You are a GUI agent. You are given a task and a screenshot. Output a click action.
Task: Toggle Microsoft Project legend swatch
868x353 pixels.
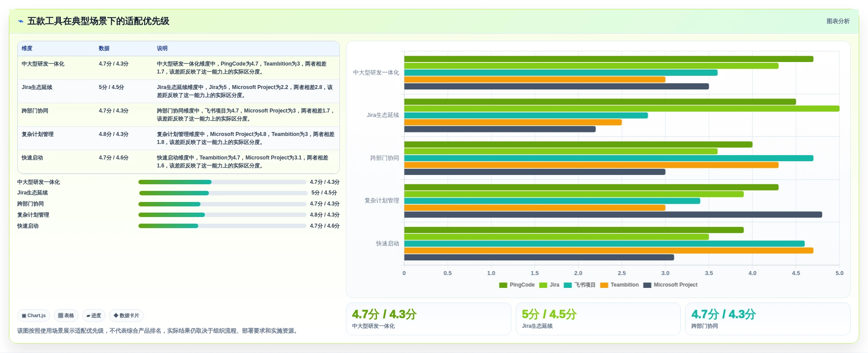point(647,285)
